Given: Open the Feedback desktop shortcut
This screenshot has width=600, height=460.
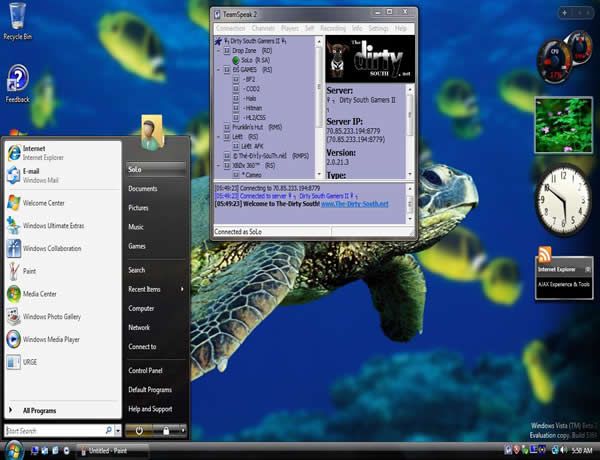Looking at the screenshot, I should [x=17, y=84].
